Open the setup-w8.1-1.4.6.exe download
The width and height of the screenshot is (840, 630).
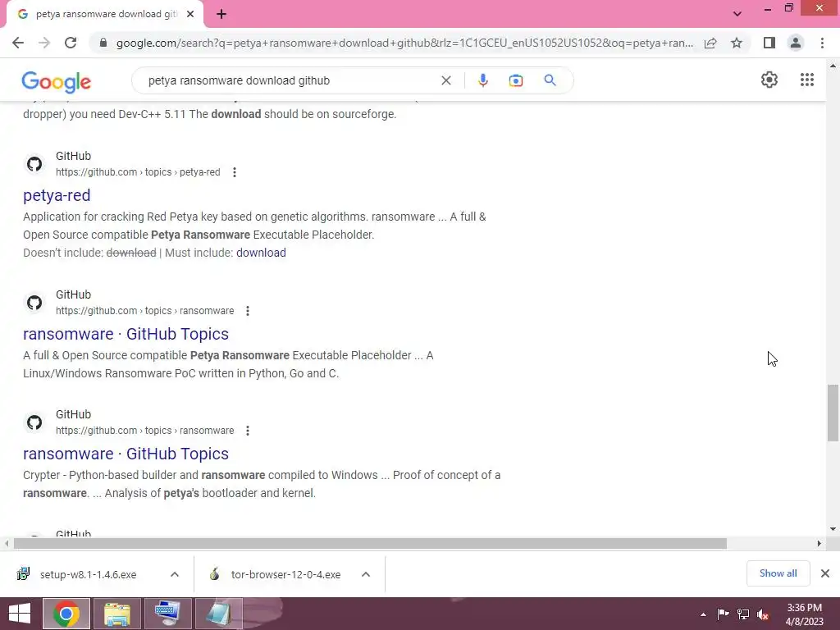point(88,574)
